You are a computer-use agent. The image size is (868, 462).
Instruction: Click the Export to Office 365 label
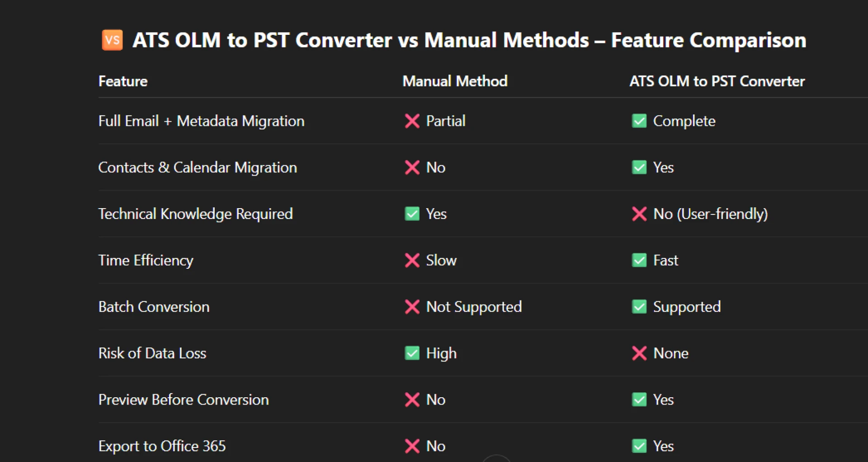(x=162, y=446)
